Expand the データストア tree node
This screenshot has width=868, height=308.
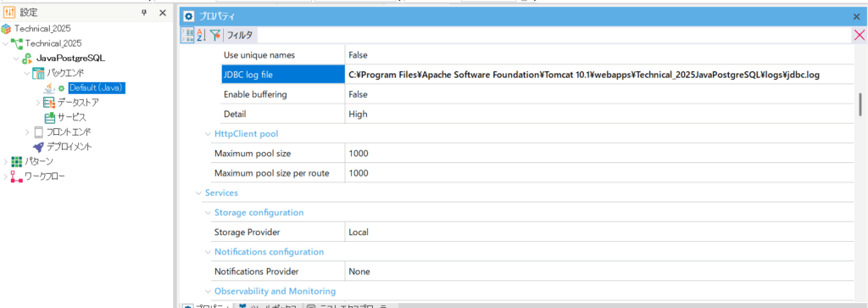click(37, 103)
